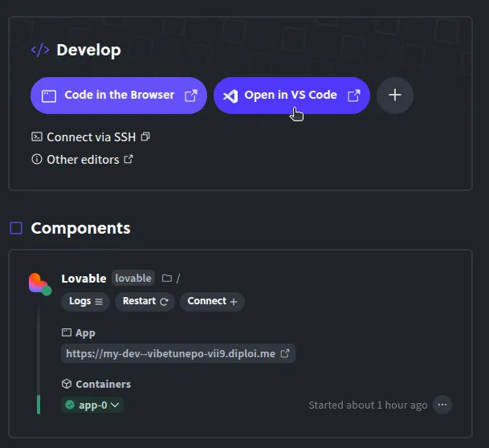Restart the Lovable component

(145, 301)
